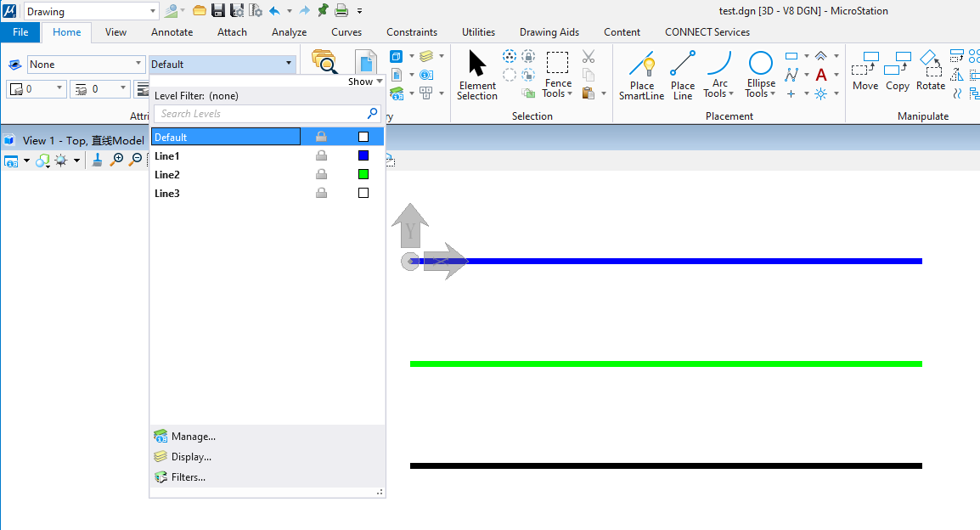Switch to the CONNECT Services ribbon tab

coord(707,32)
